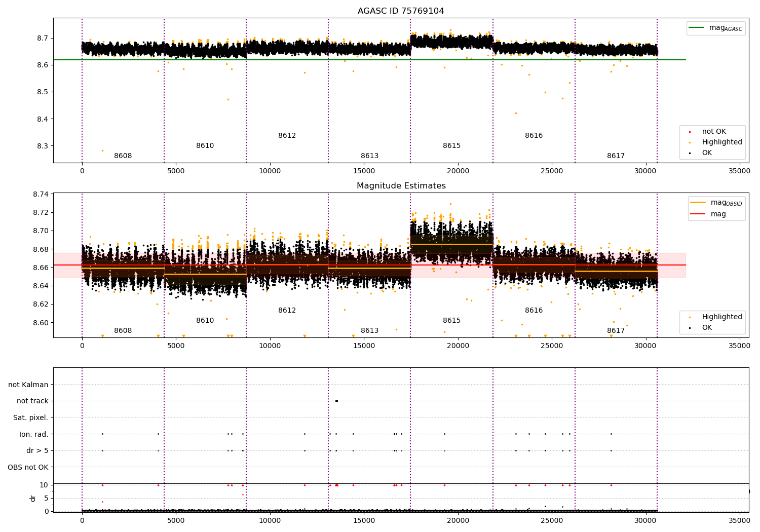Click obsid label 8612 in Magnitude Estimates plot
This screenshot has width=760, height=532.
pos(287,311)
